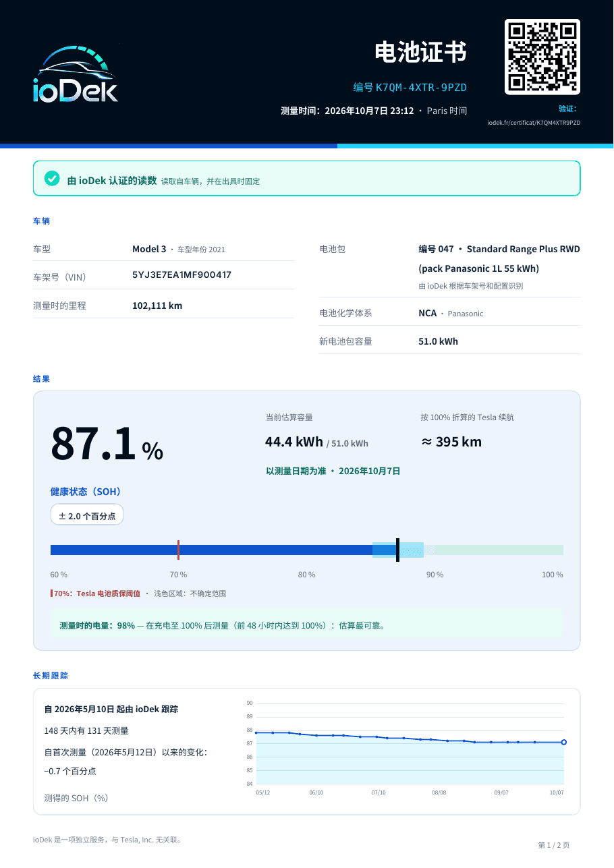Select the VIN 5YJ3E7EA1MF900417 text
Image resolution: width=614 pixels, height=868 pixels.
click(x=182, y=274)
